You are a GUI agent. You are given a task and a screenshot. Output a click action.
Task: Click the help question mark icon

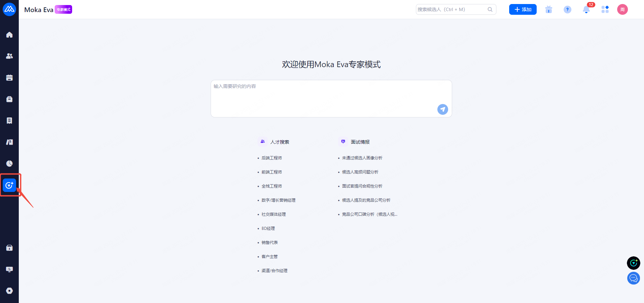(x=567, y=10)
